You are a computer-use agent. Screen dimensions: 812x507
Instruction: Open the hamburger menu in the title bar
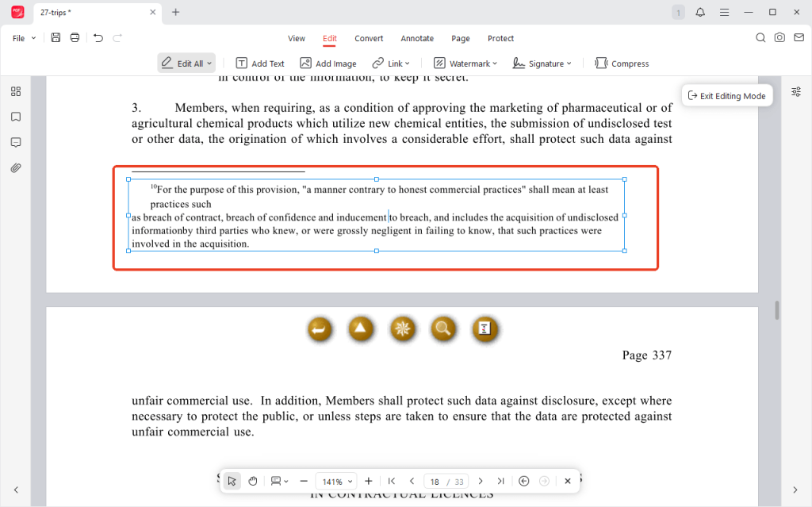[x=724, y=12]
